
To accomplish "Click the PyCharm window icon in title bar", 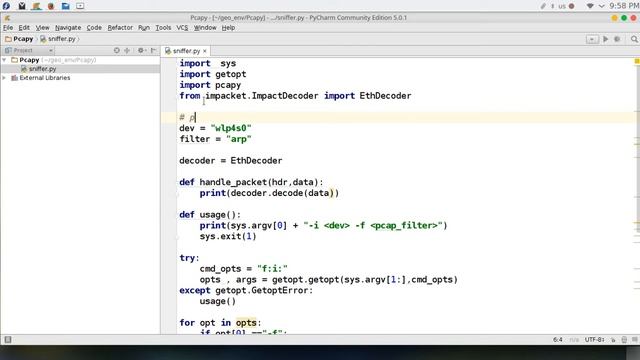I will click(x=7, y=18).
